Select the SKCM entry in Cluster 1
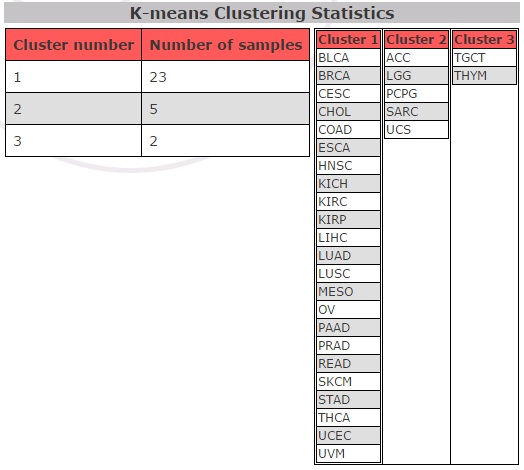524x470 pixels. coord(348,382)
